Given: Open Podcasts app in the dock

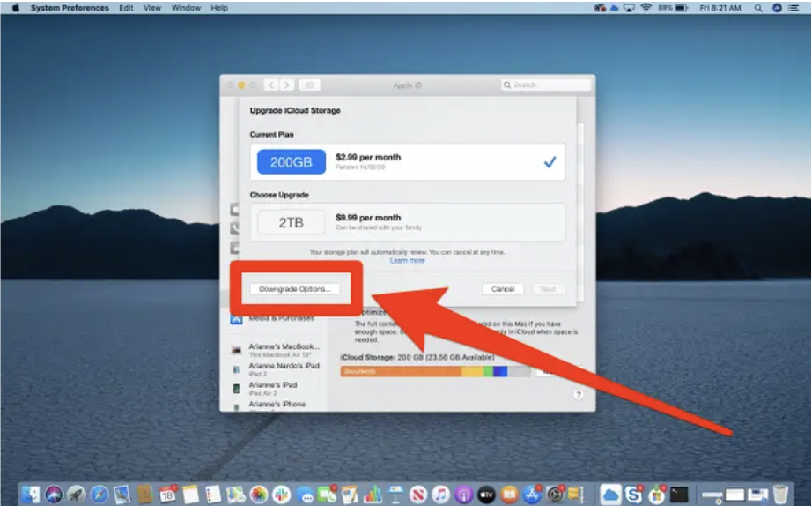Looking at the screenshot, I should 464,495.
